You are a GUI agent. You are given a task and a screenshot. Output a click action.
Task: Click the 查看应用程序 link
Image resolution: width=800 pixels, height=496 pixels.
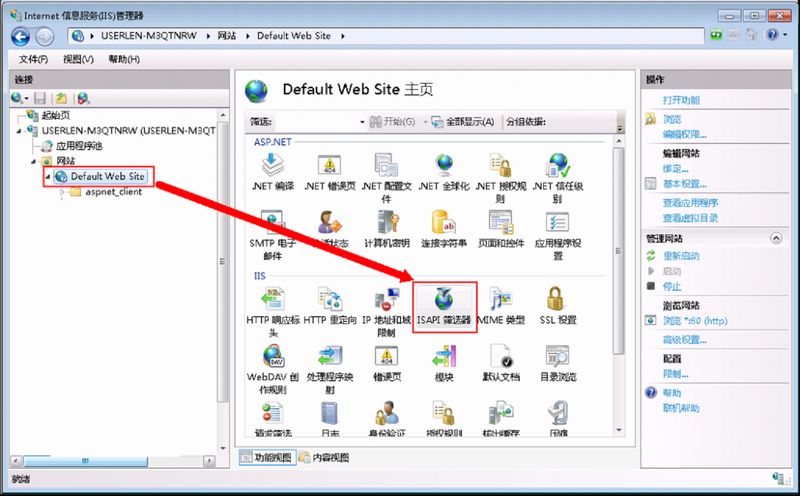pos(690,203)
